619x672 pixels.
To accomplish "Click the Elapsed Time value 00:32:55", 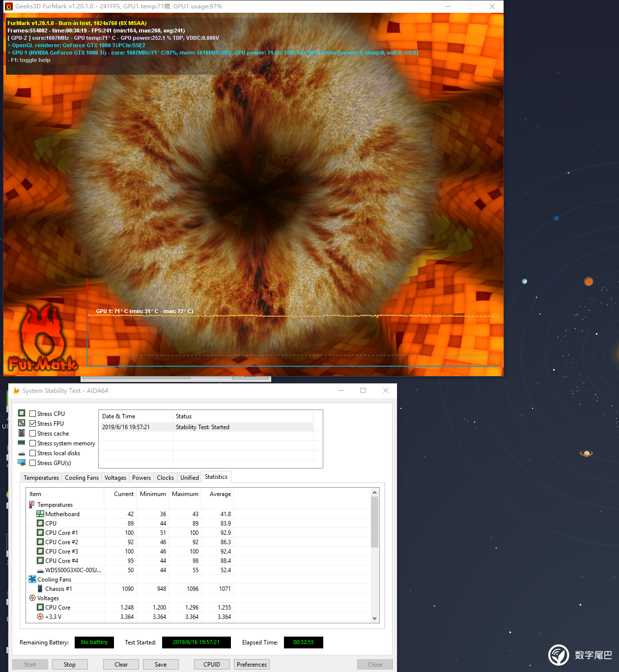I will click(304, 642).
